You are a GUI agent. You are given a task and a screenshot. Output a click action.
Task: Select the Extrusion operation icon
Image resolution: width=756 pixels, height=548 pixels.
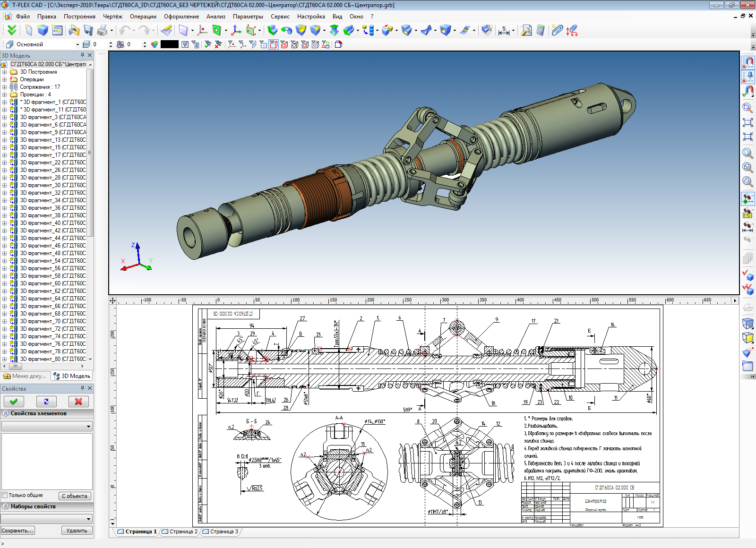[x=272, y=30]
